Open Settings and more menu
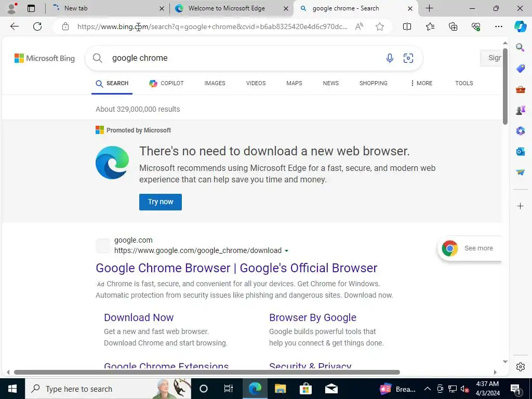 (x=498, y=26)
